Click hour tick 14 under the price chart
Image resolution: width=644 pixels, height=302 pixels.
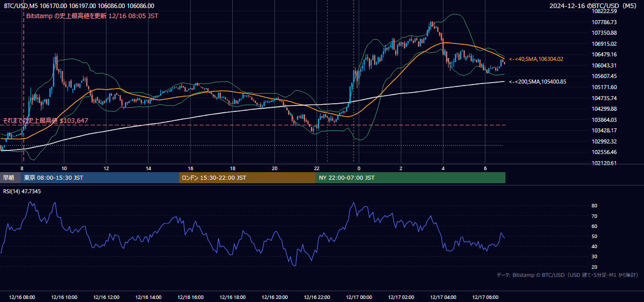(149, 168)
